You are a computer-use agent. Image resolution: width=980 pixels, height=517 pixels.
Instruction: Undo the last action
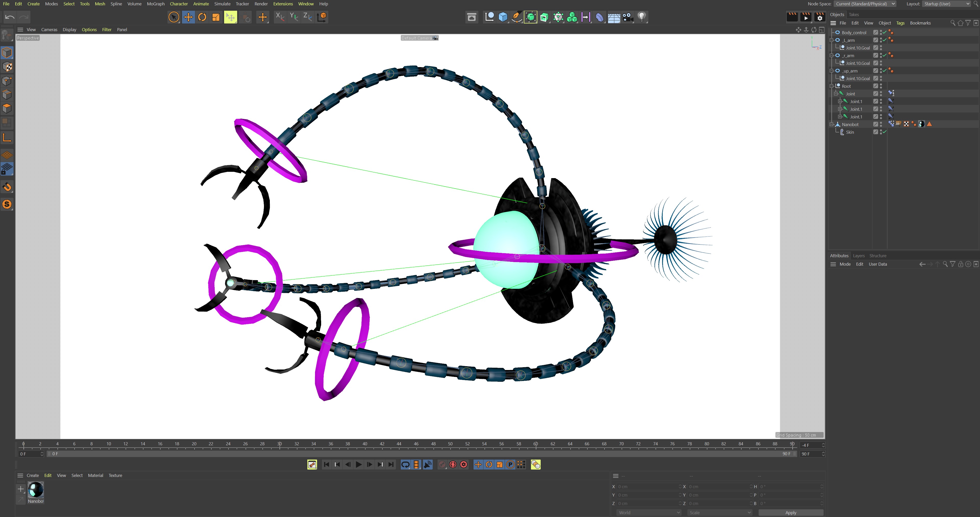pyautogui.click(x=10, y=17)
